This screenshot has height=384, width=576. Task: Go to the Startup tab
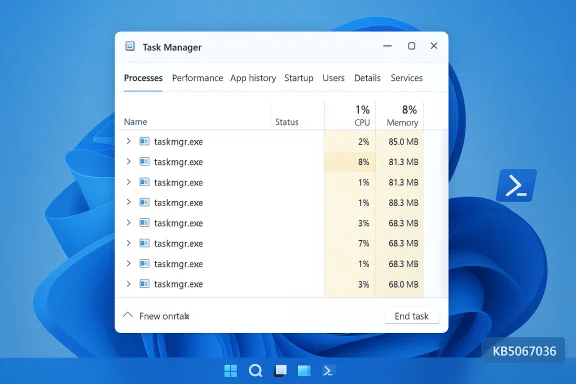[x=299, y=78]
